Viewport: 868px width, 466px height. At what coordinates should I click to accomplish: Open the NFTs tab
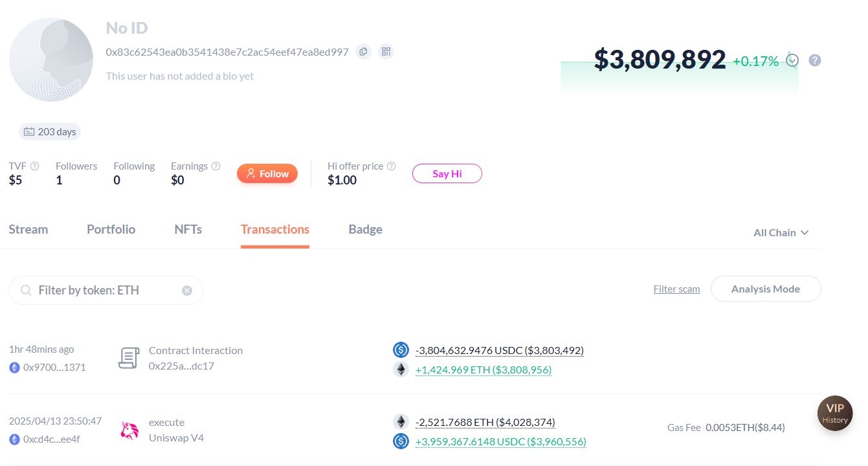(x=188, y=229)
